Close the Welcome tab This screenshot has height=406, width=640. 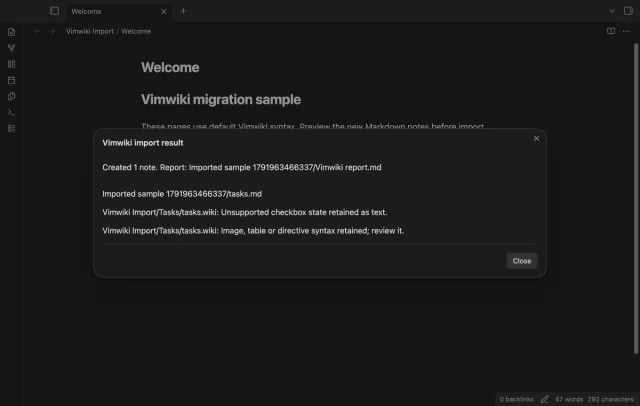pyautogui.click(x=164, y=11)
